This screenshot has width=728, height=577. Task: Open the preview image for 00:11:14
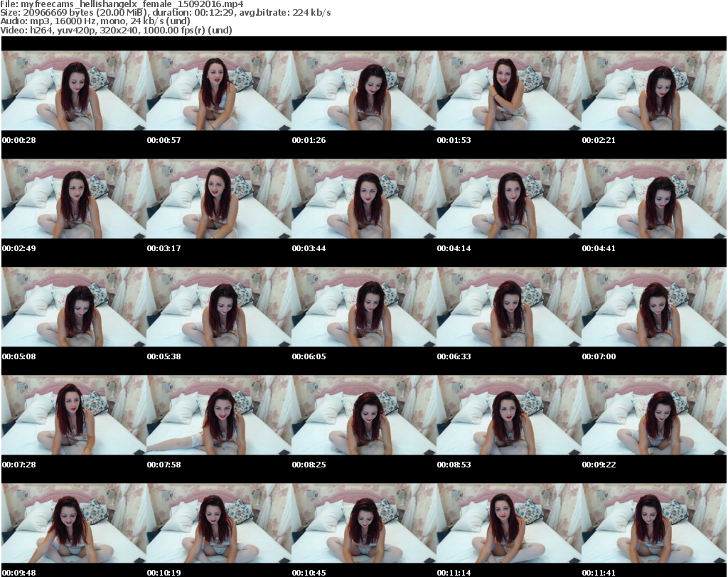pyautogui.click(x=509, y=523)
